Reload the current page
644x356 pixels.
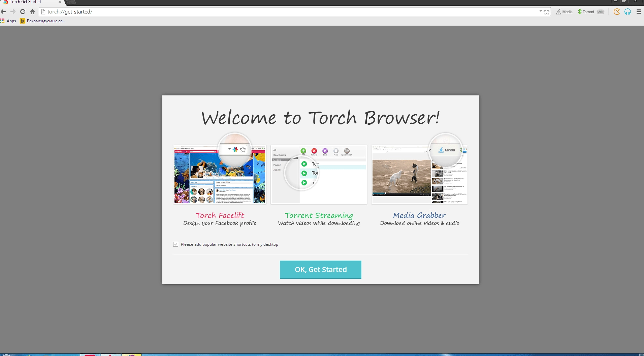point(23,11)
